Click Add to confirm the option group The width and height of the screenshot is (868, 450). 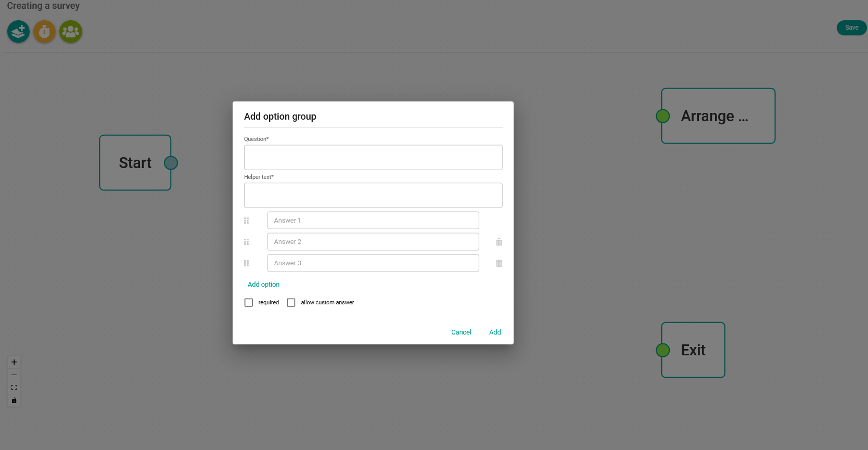click(494, 332)
